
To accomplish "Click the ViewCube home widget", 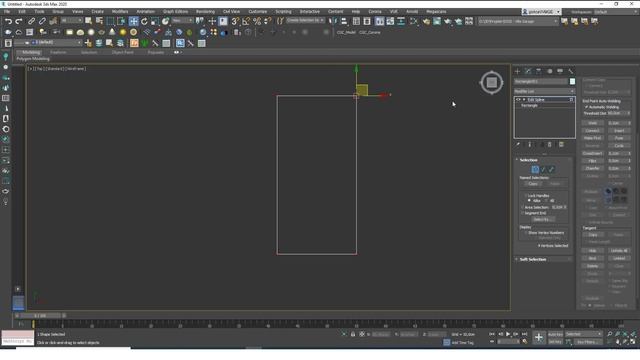I will (x=491, y=82).
